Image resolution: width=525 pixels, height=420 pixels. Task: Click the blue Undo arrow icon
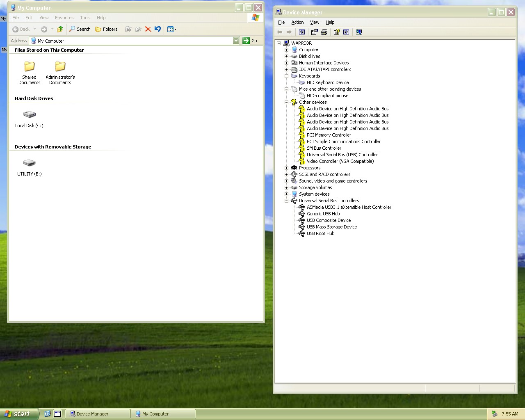point(157,29)
